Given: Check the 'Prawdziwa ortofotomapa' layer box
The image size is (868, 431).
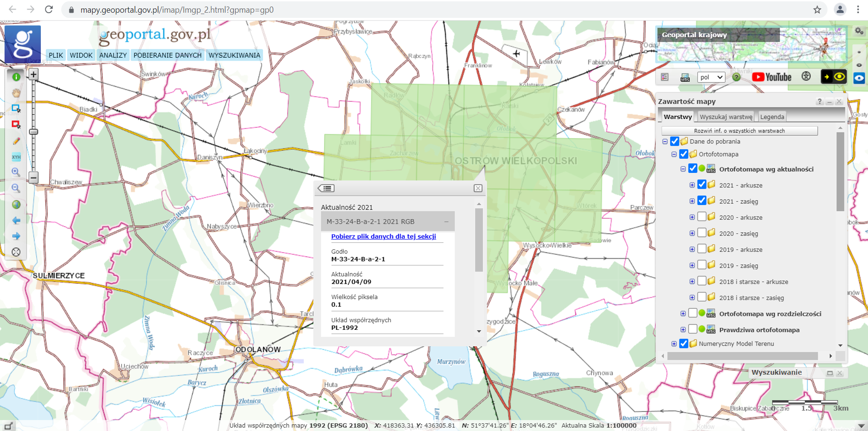Looking at the screenshot, I should pos(692,329).
